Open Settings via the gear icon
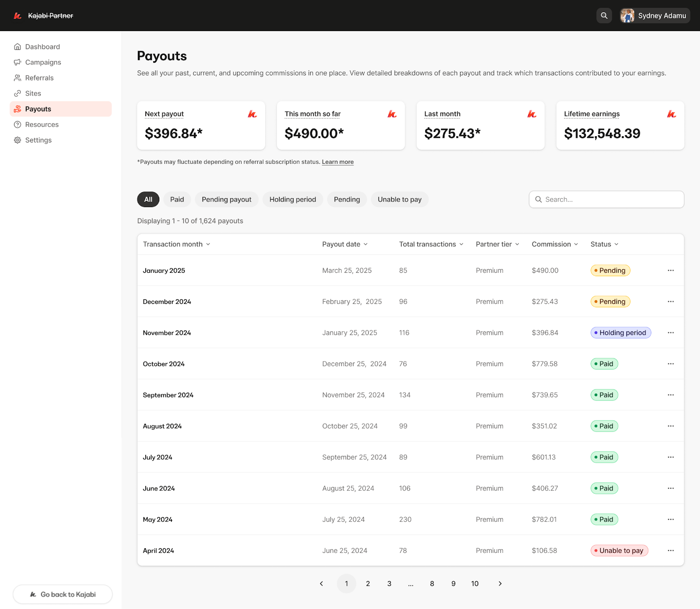 click(17, 140)
